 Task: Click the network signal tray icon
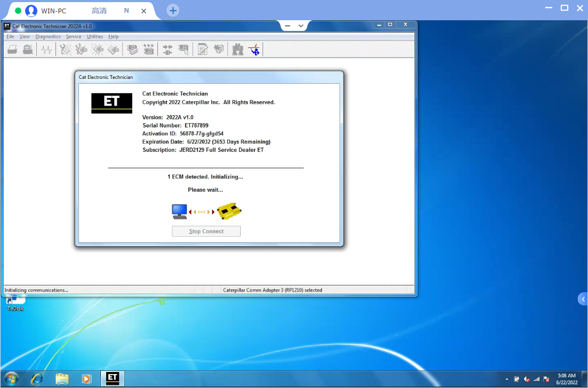click(x=537, y=379)
